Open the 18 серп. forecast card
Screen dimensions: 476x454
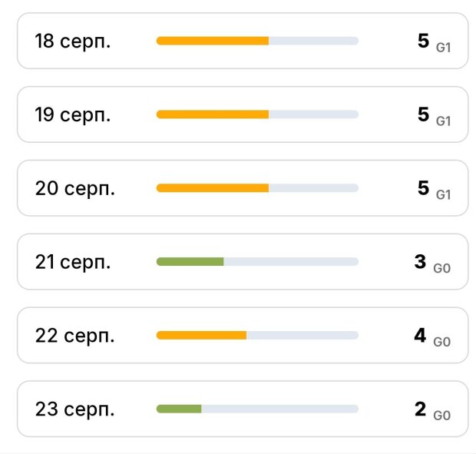(243, 41)
